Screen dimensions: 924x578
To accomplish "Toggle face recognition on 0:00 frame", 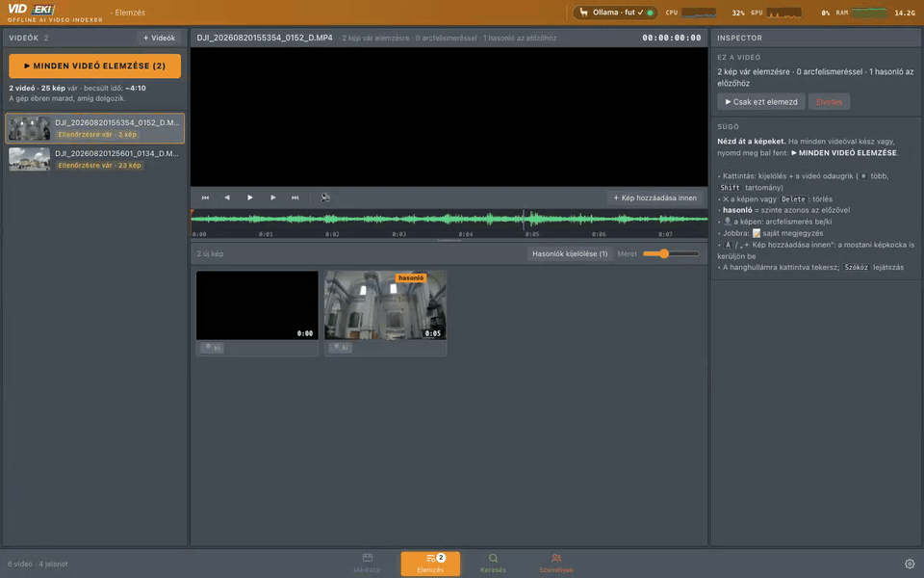I will [212, 348].
